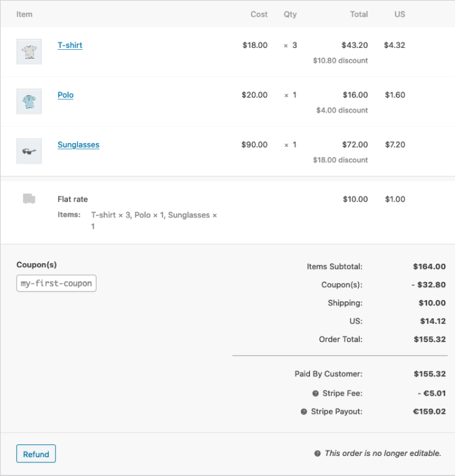Click the $18.00 discount text
Screen dimensions: 455x476
(340, 160)
